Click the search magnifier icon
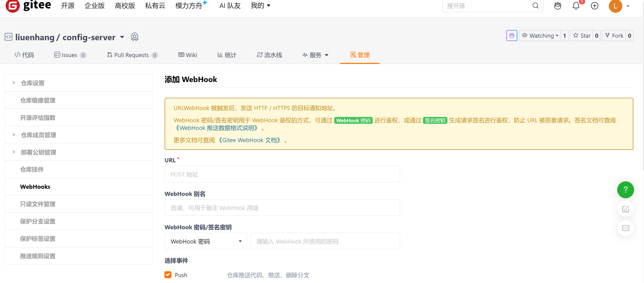 pos(536,6)
